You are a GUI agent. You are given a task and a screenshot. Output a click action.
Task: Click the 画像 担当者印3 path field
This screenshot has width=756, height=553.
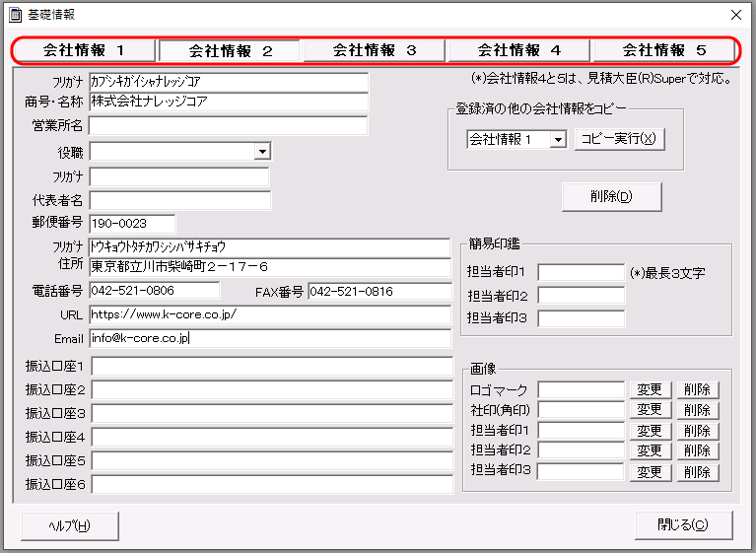tap(581, 471)
